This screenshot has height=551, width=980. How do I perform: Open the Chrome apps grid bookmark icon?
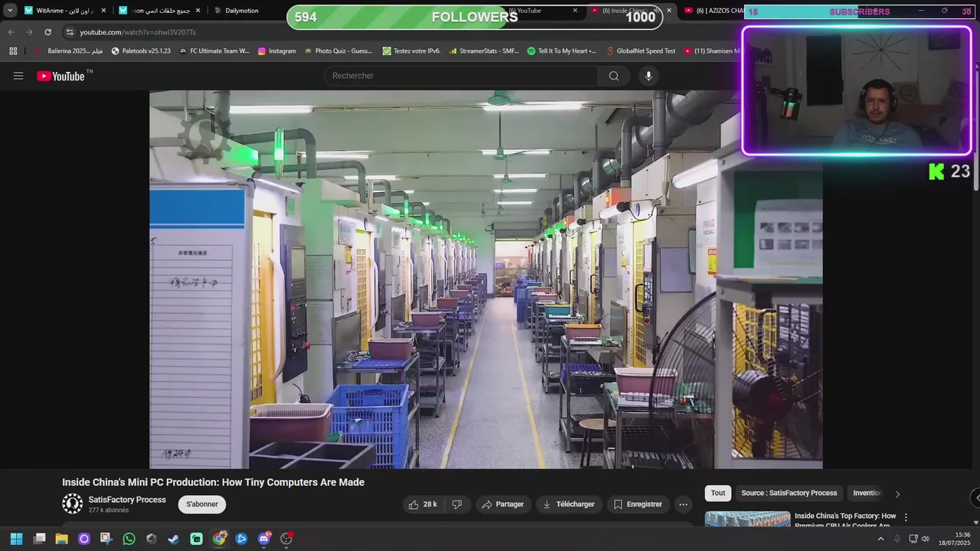[x=13, y=51]
